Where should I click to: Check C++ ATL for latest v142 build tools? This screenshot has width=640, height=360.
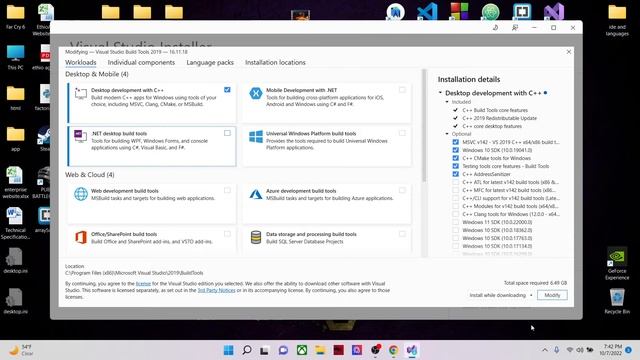pos(456,182)
